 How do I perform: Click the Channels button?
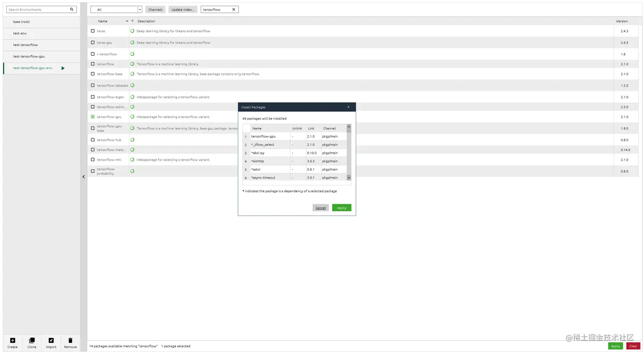[155, 9]
